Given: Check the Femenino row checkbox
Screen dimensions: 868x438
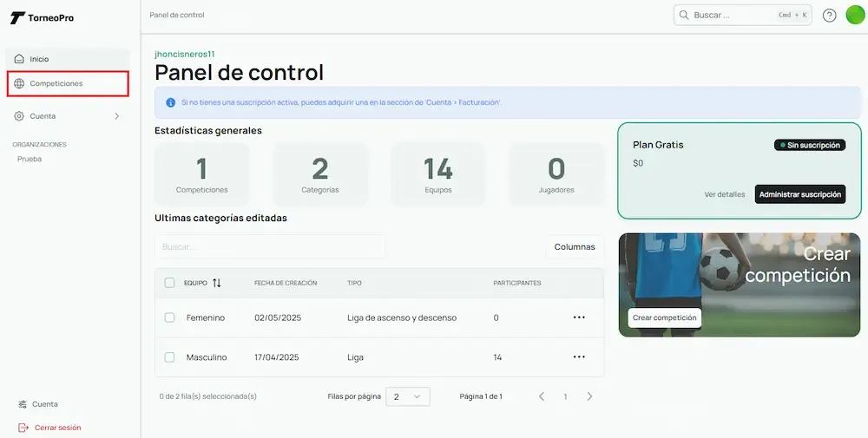Looking at the screenshot, I should pyautogui.click(x=169, y=317).
